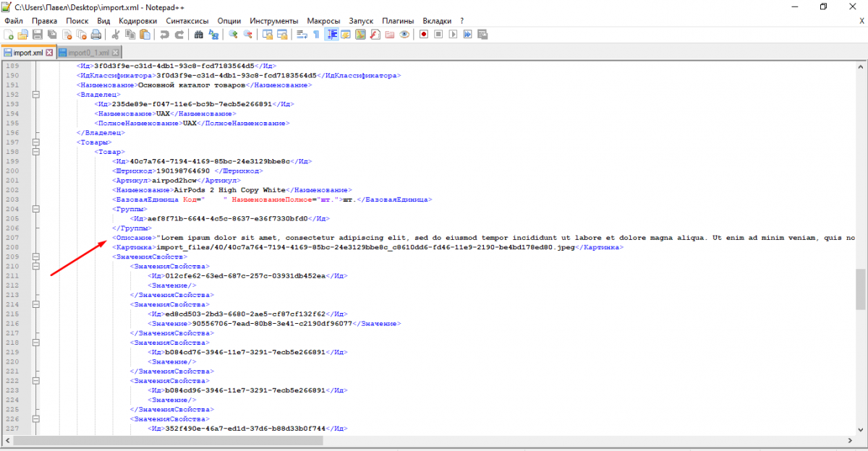Collapse Владелец fold at line 192
Screen dimensions: 868x451
pyautogui.click(x=34, y=94)
